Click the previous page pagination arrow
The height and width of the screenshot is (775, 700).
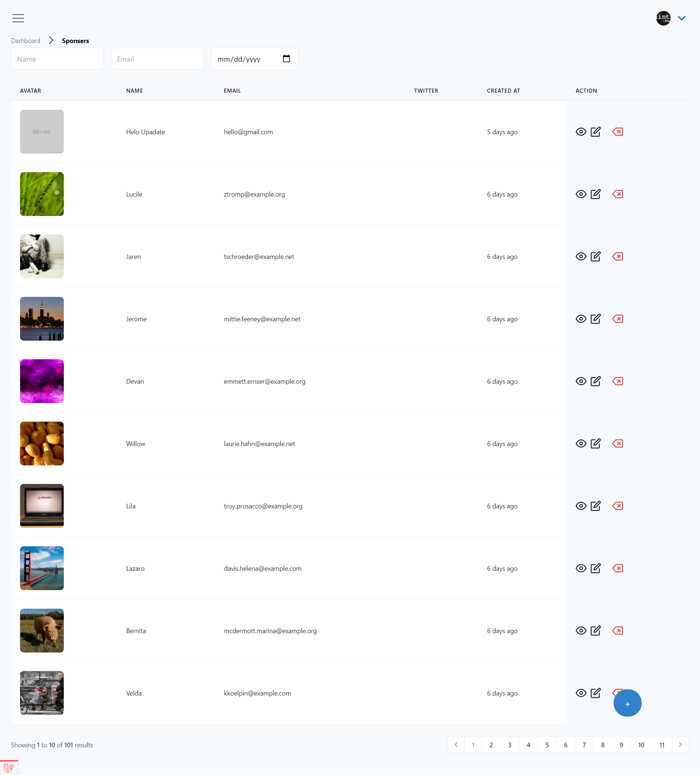(456, 745)
